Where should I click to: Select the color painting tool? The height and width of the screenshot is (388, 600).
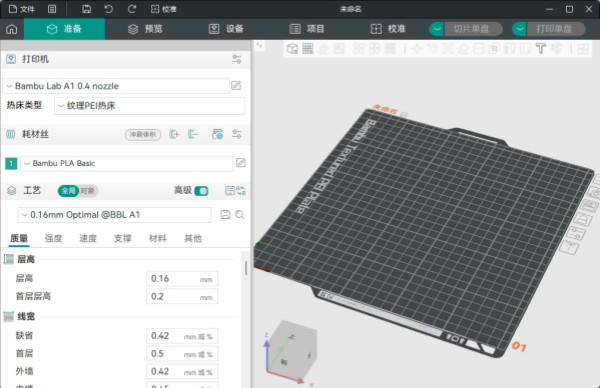point(556,49)
